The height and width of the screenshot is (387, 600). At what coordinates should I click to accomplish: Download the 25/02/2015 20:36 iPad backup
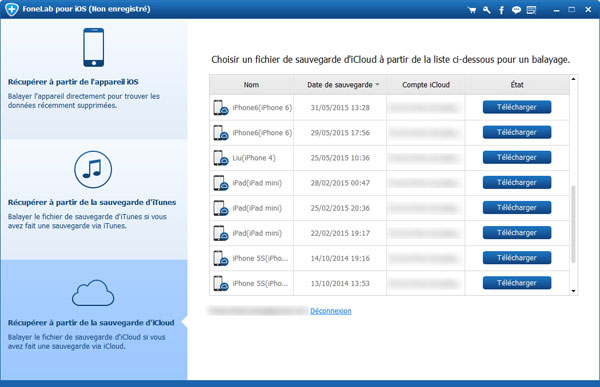coord(517,207)
